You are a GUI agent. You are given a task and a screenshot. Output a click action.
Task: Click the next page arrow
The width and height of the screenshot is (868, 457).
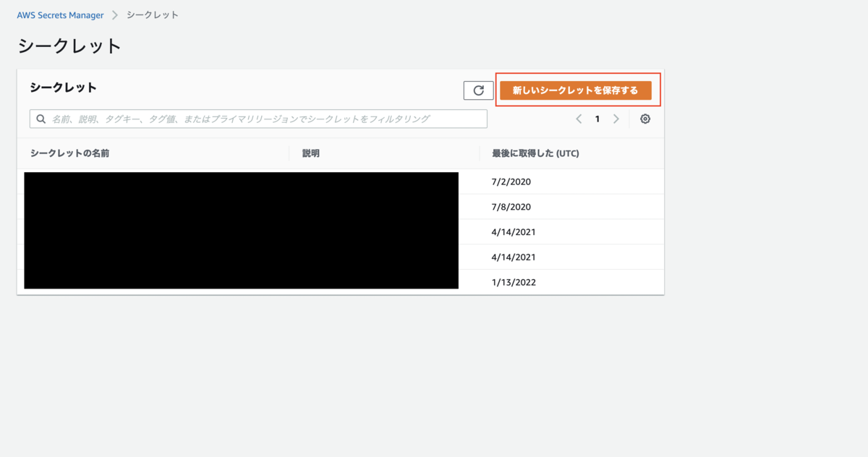tap(616, 119)
